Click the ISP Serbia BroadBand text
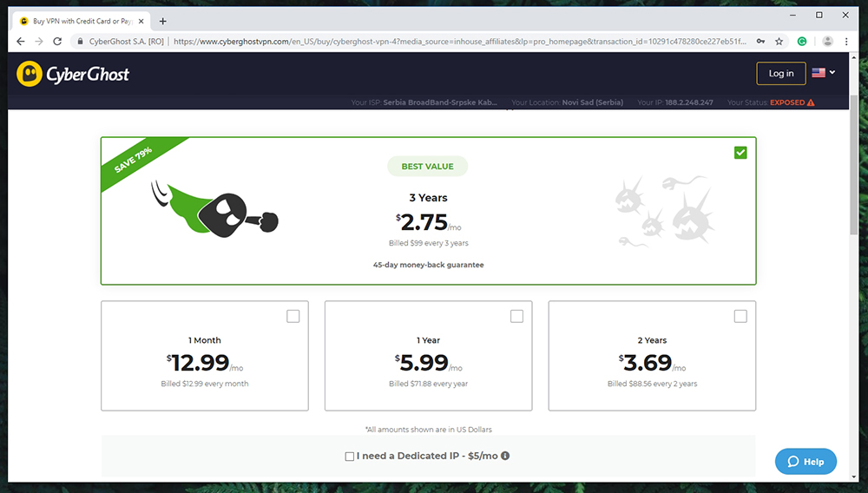 click(x=440, y=102)
